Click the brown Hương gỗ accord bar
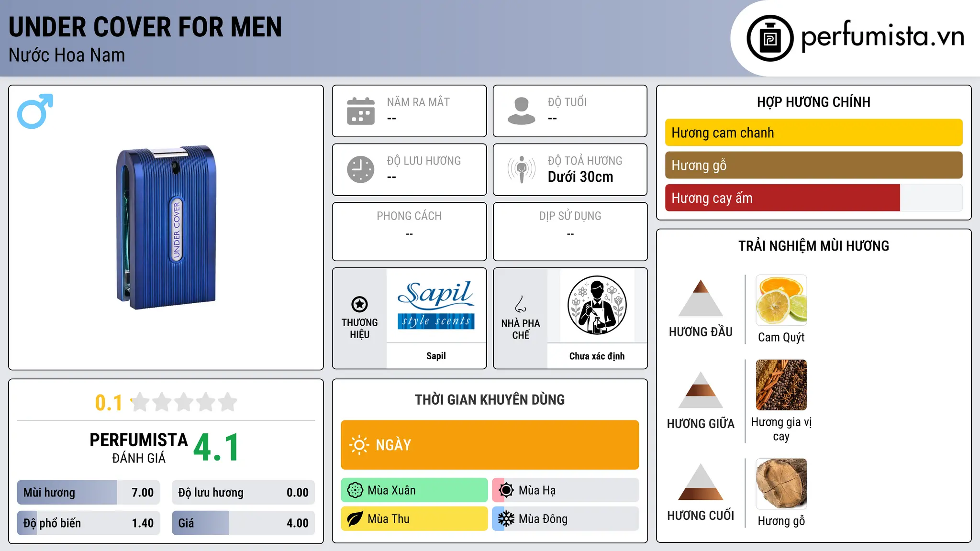The width and height of the screenshot is (980, 551). (813, 165)
